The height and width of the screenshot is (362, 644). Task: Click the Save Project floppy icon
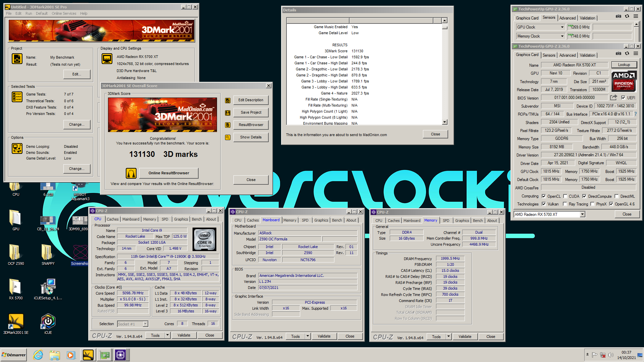click(228, 113)
